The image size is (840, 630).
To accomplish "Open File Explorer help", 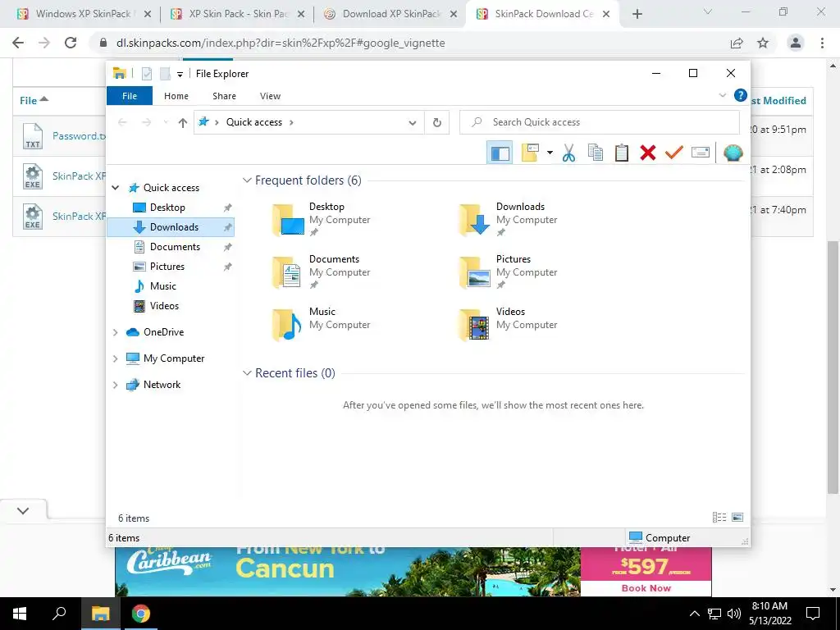I will click(x=741, y=95).
